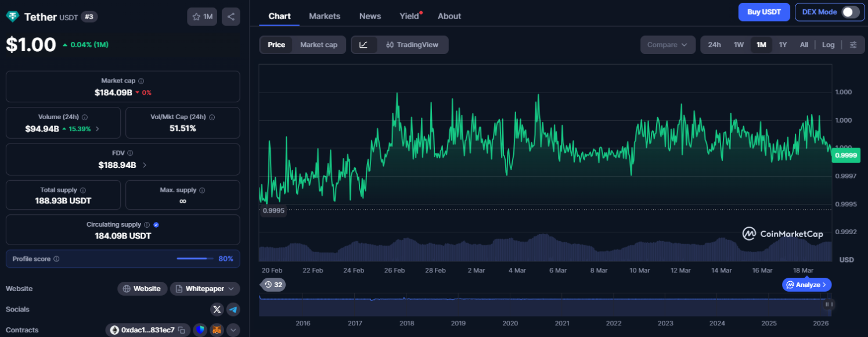Image resolution: width=868 pixels, height=337 pixels.
Task: Select the 1W time range
Action: [739, 45]
